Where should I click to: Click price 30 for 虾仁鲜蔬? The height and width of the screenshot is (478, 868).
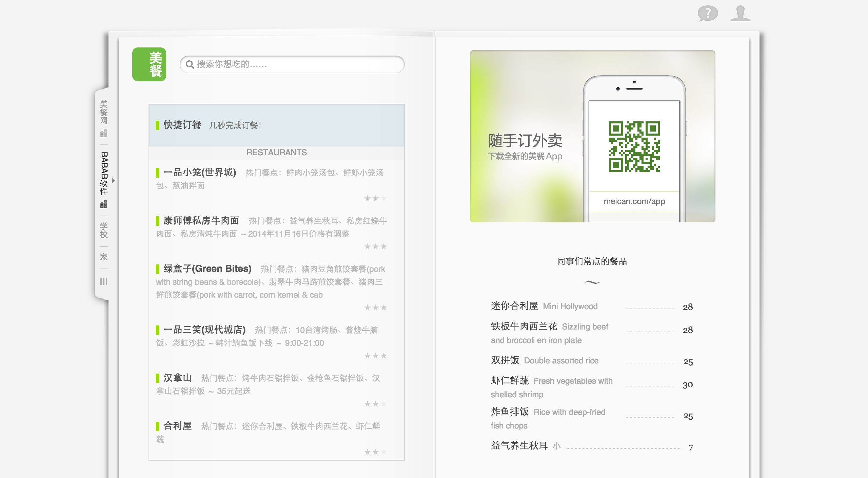(688, 385)
